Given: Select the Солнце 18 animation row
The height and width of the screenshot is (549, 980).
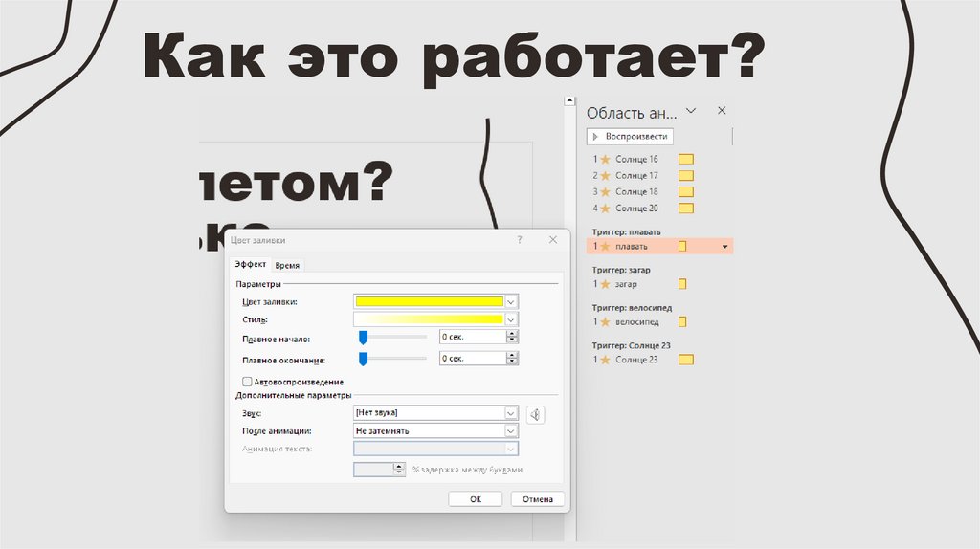Looking at the screenshot, I should click(659, 191).
